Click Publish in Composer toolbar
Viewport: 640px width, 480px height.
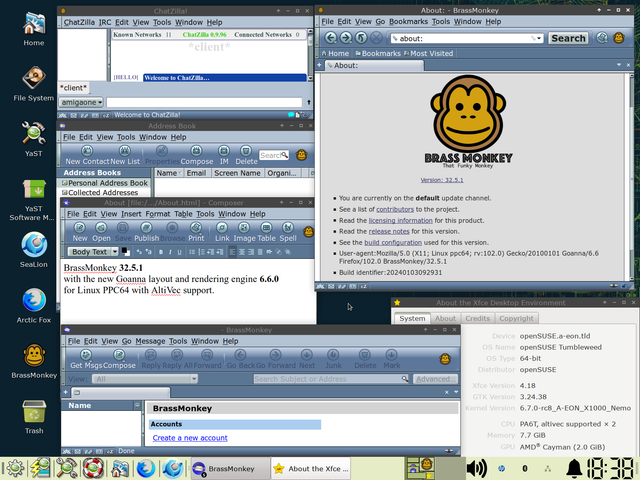pyautogui.click(x=147, y=232)
